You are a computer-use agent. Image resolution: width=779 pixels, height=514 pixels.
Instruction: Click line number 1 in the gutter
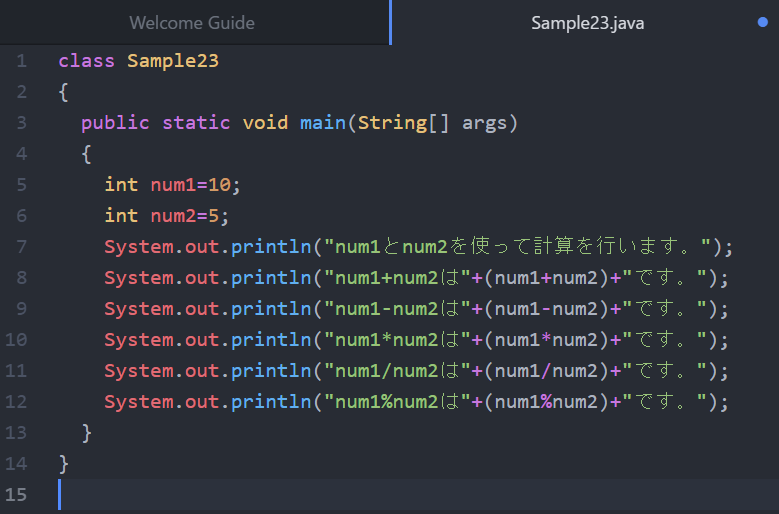click(x=21, y=61)
